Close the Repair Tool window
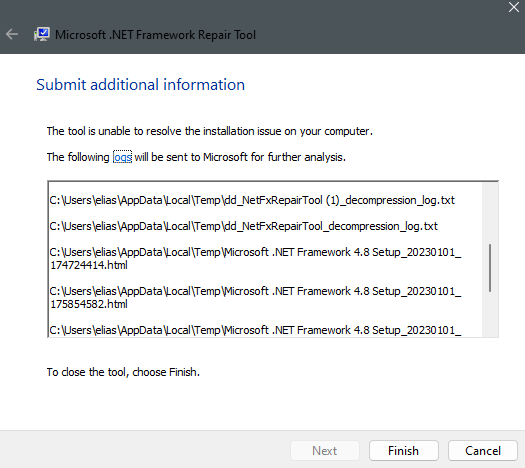The height and width of the screenshot is (468, 525). tap(514, 7)
